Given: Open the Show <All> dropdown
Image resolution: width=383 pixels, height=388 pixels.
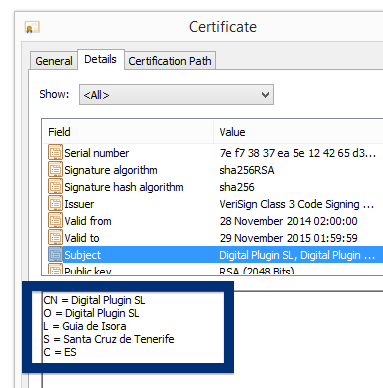Looking at the screenshot, I should coord(176,95).
